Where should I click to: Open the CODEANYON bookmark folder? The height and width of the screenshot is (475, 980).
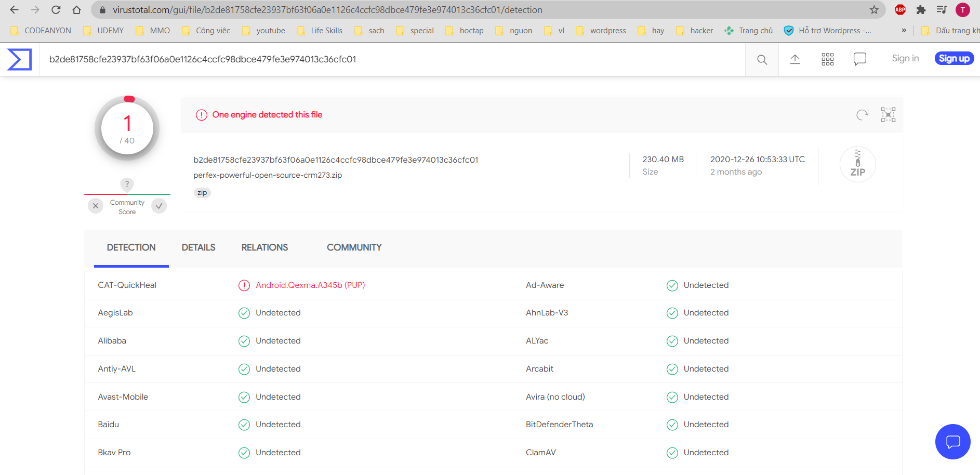point(41,31)
